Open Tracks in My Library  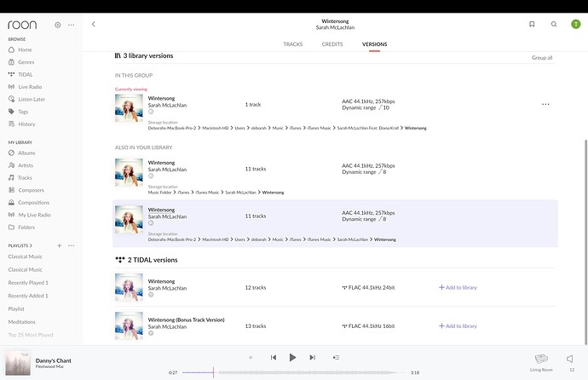25,177
